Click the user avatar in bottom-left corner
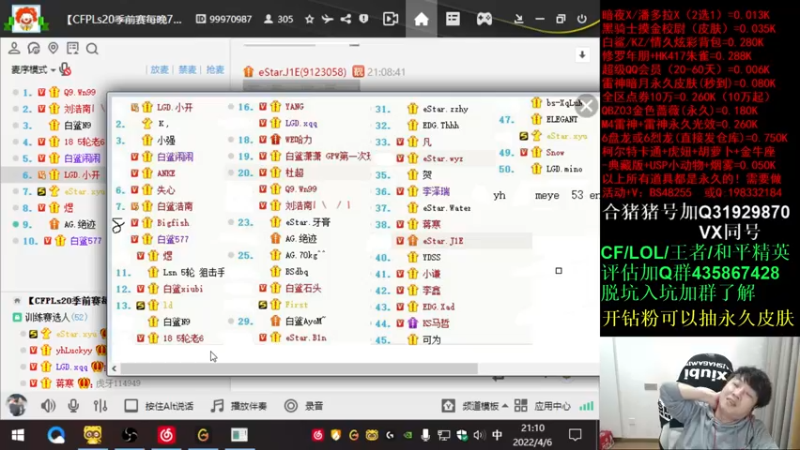The image size is (800, 450). point(16,406)
